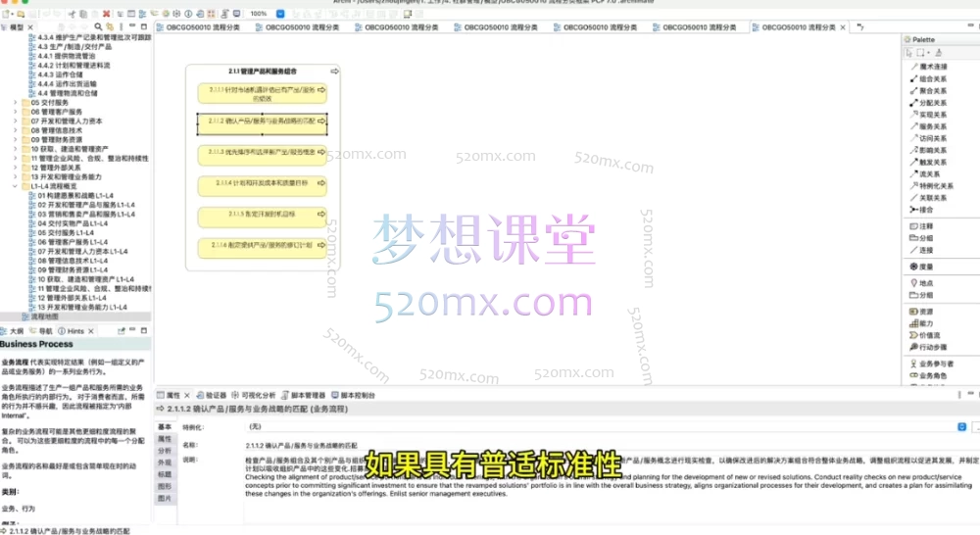The image size is (980, 535).
Task: Open the marquee tool dropdown in Palette
Action: tap(929, 53)
